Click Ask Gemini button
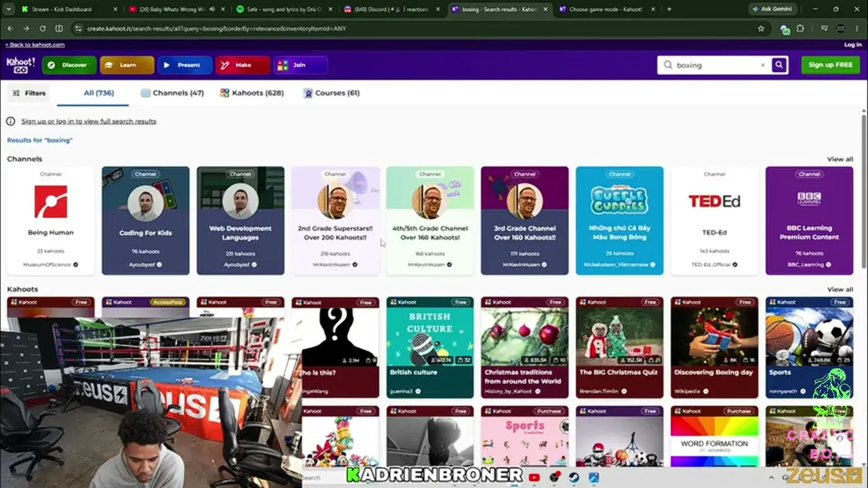Viewport: 868px width, 488px height. [x=772, y=9]
